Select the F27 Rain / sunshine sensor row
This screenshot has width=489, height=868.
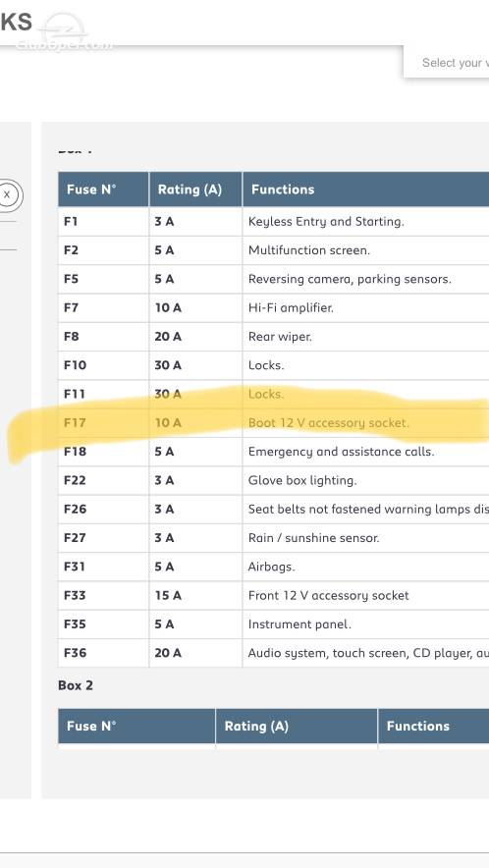274,538
